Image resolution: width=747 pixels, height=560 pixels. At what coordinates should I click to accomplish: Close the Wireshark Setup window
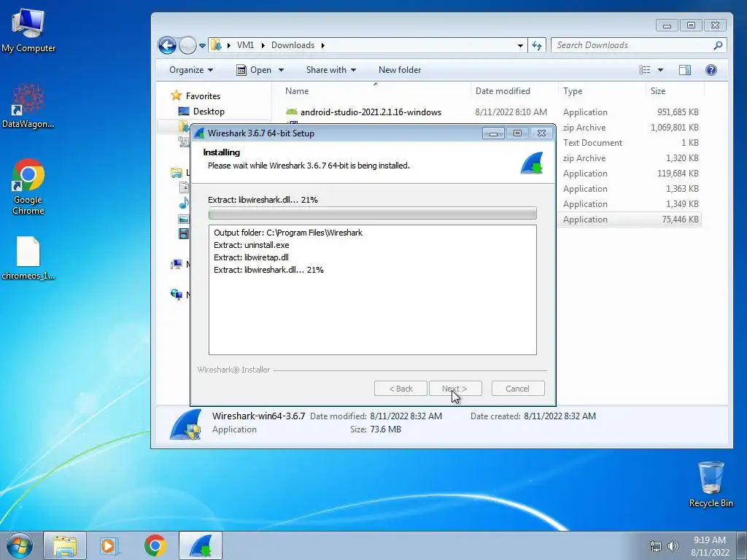(542, 133)
